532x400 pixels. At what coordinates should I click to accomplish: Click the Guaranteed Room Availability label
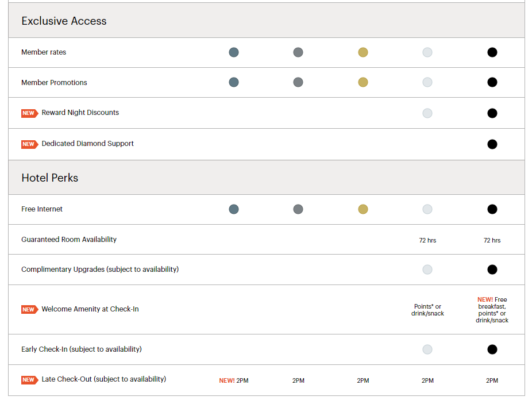tap(69, 239)
